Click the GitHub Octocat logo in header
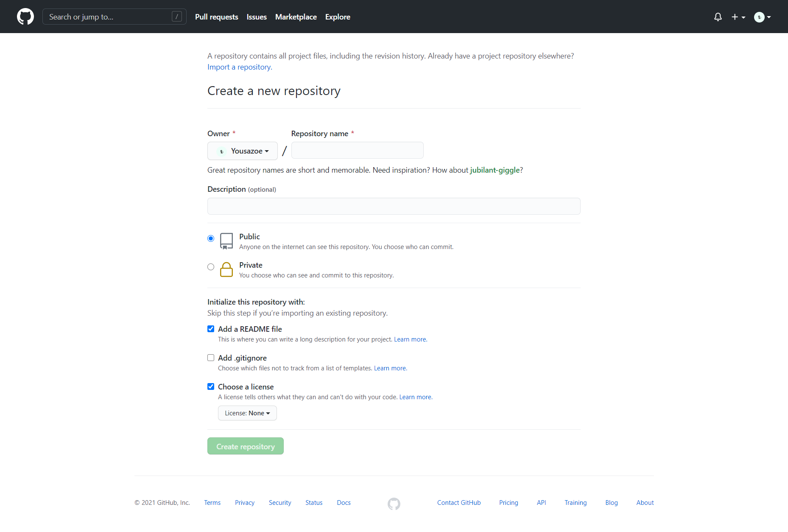Screen dimensions: 788x532 (25, 17)
